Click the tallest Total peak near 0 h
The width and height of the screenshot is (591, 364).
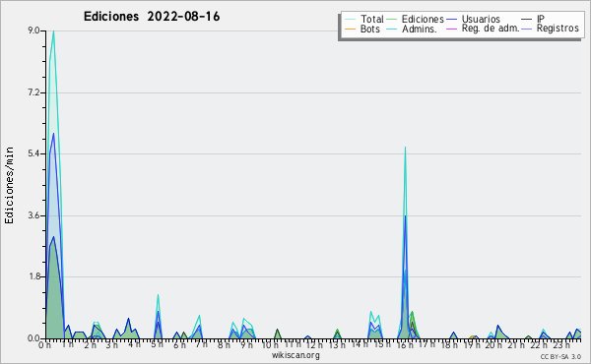point(53,31)
